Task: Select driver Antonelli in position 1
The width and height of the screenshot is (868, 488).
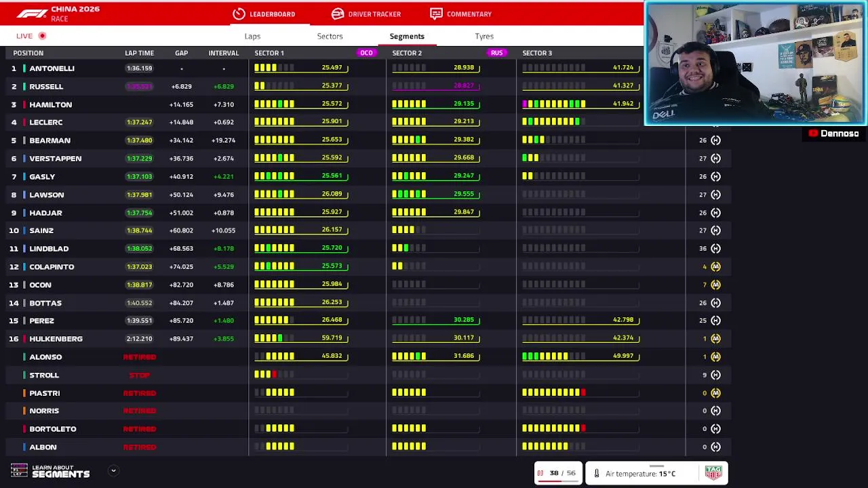Action: click(52, 68)
